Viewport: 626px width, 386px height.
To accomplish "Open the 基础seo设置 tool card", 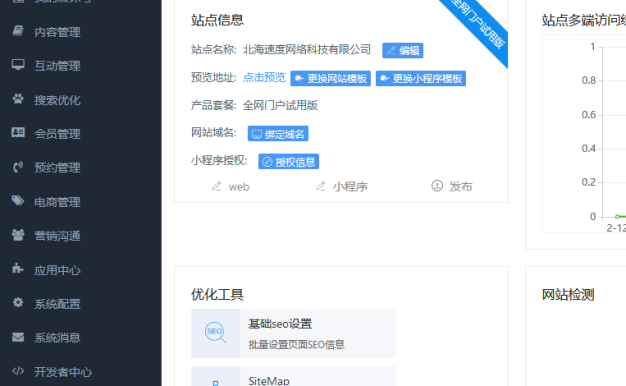I will tap(293, 333).
